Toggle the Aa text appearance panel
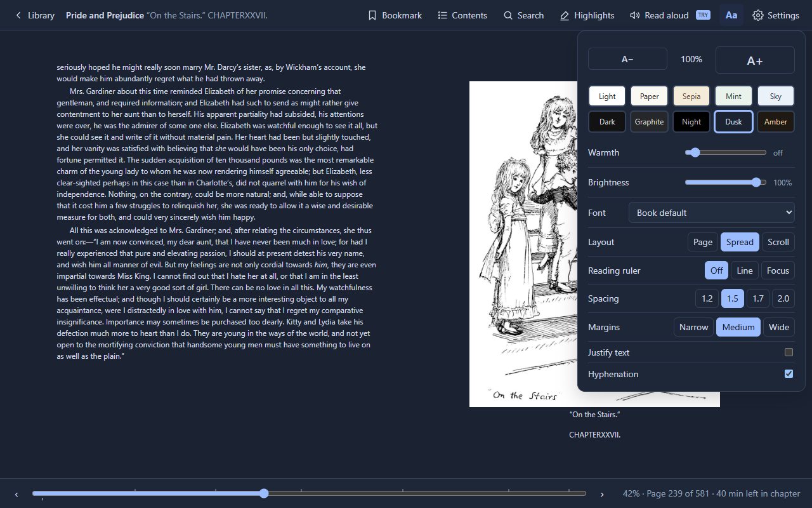Screen dimensions: 812x508 coord(731,15)
